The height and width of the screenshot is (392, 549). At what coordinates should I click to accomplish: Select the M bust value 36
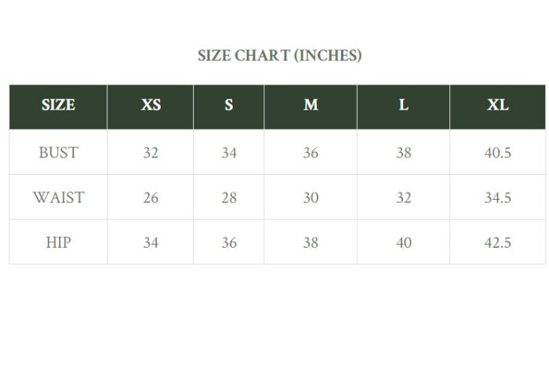tap(311, 152)
